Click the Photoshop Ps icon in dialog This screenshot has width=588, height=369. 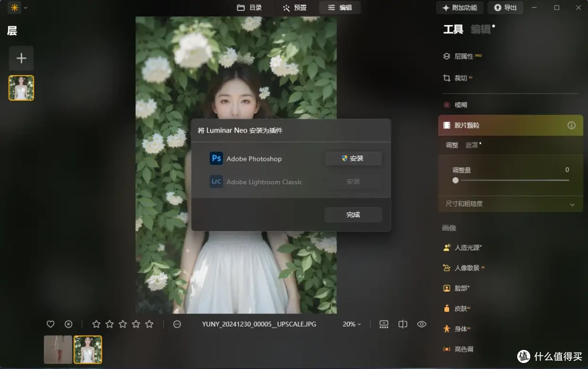pos(216,159)
